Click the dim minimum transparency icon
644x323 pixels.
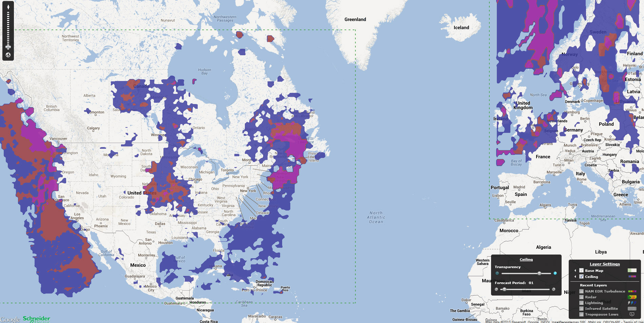pos(497,273)
